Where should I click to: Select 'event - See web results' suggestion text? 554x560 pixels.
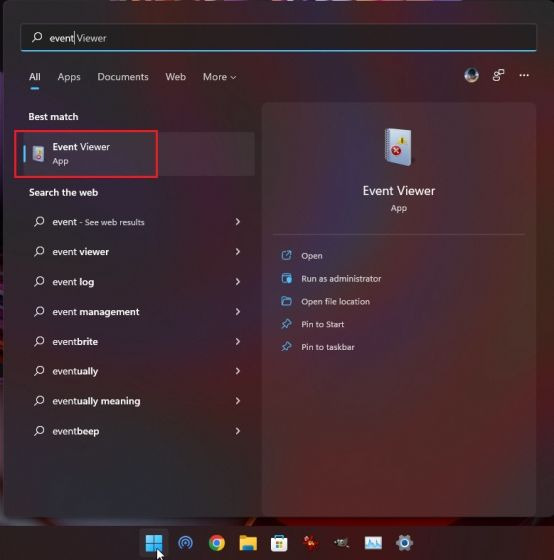coord(98,222)
